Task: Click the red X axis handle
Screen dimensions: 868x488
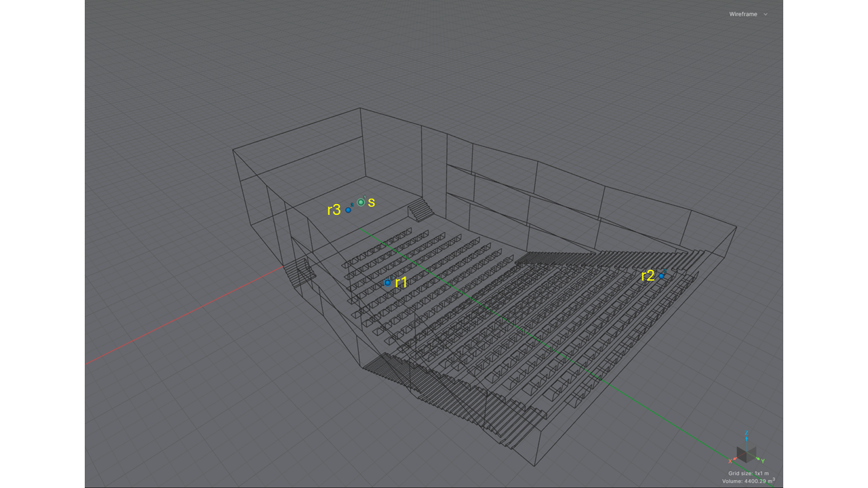Action: (731, 461)
